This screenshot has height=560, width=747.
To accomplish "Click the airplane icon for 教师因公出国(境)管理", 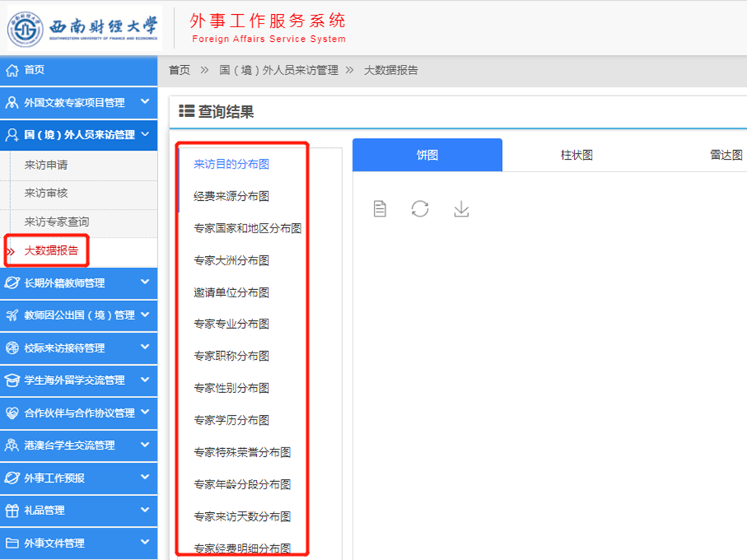I will pyautogui.click(x=12, y=315).
